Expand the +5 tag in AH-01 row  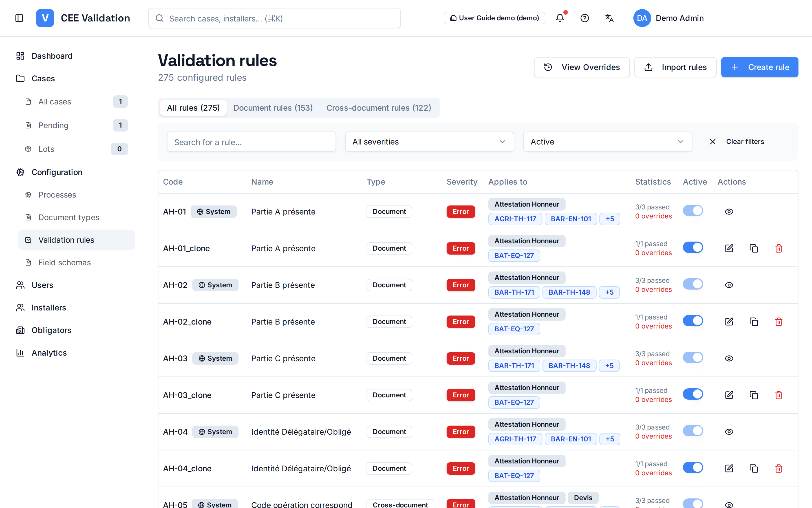pos(610,219)
